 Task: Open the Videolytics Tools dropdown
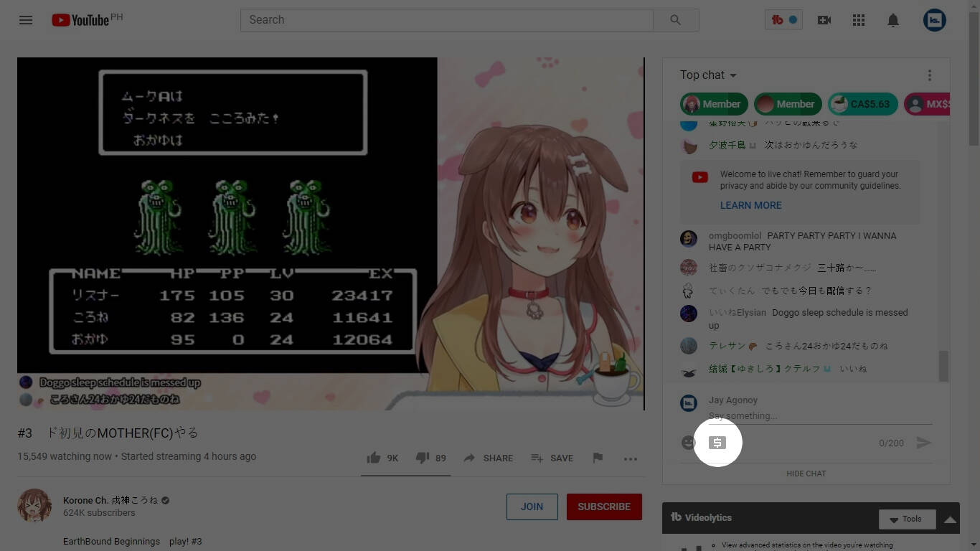906,519
